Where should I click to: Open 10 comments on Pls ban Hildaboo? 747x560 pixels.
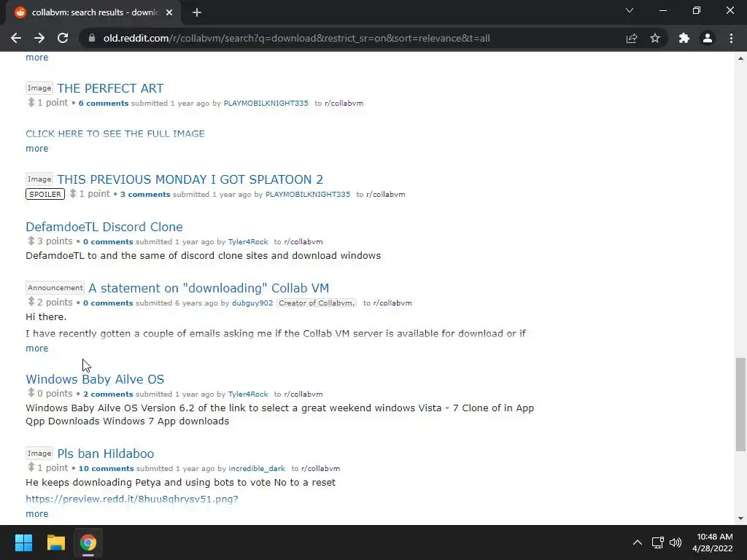107,469
